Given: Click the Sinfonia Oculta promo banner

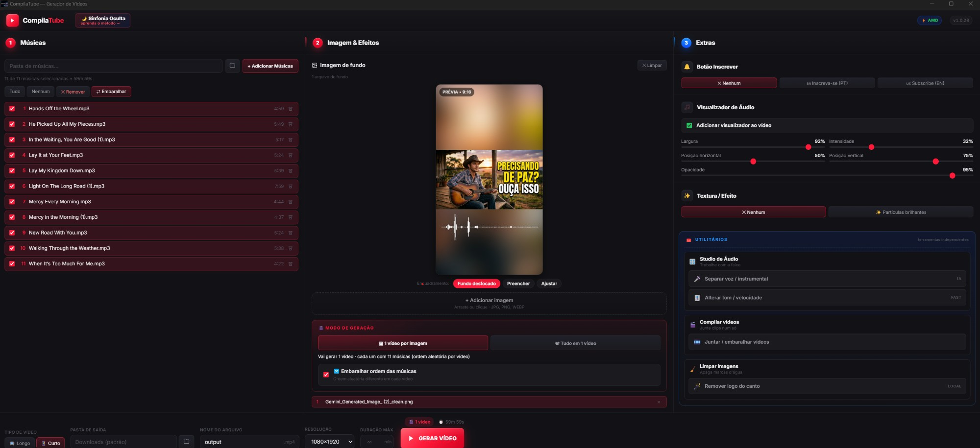Looking at the screenshot, I should (103, 21).
